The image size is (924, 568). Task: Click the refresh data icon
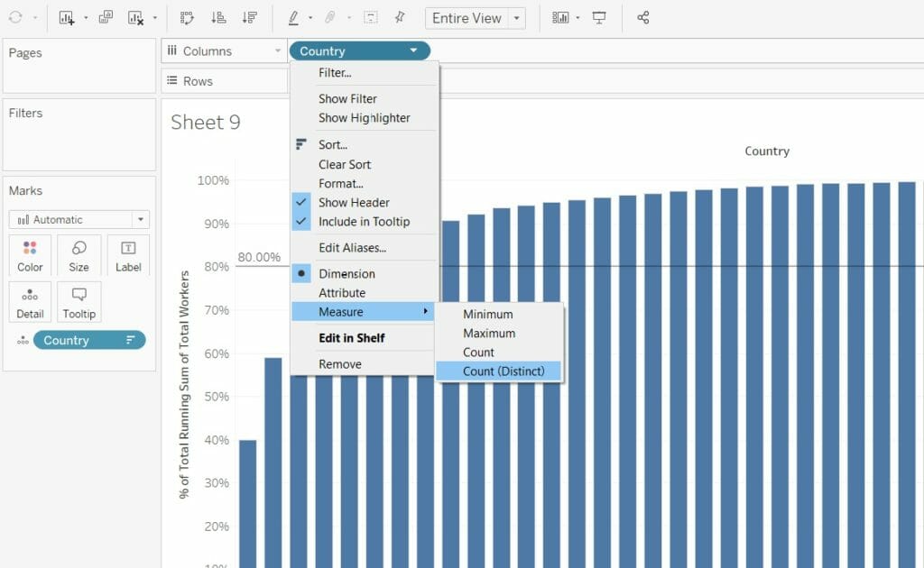click(x=15, y=18)
